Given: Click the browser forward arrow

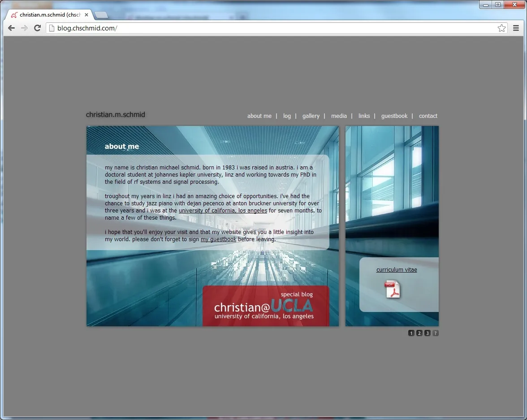Looking at the screenshot, I should [x=24, y=28].
